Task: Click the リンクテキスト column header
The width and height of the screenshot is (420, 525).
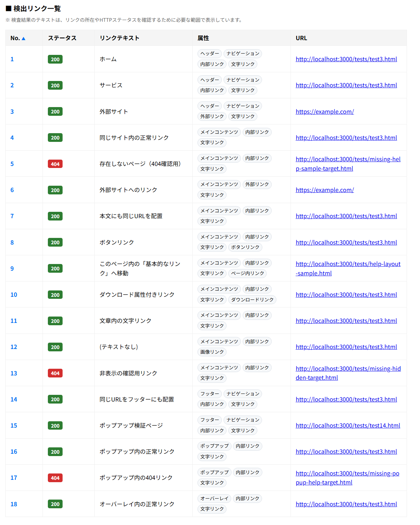Action: point(119,38)
